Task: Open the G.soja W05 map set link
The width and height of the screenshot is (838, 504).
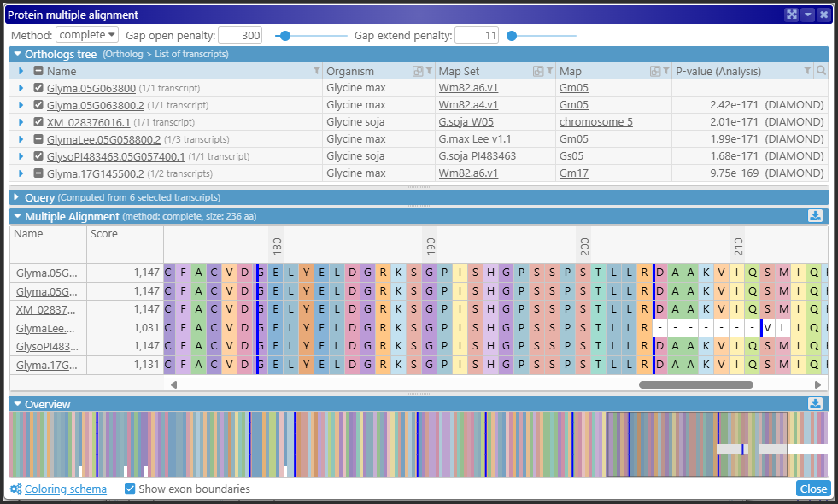Action: tap(466, 122)
